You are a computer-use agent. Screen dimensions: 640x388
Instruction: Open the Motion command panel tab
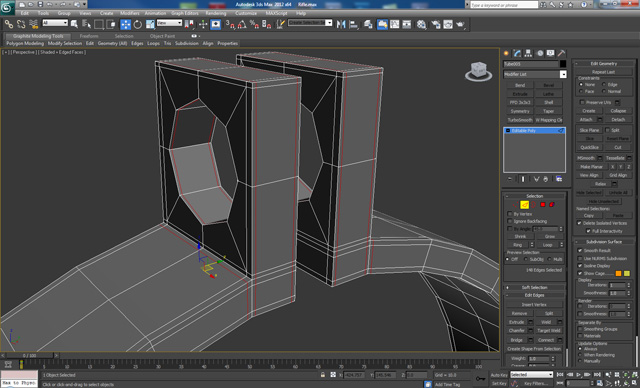click(x=540, y=53)
